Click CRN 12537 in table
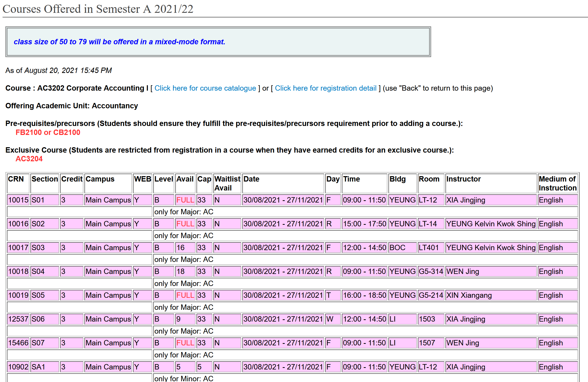This screenshot has height=382, width=588. click(x=18, y=319)
